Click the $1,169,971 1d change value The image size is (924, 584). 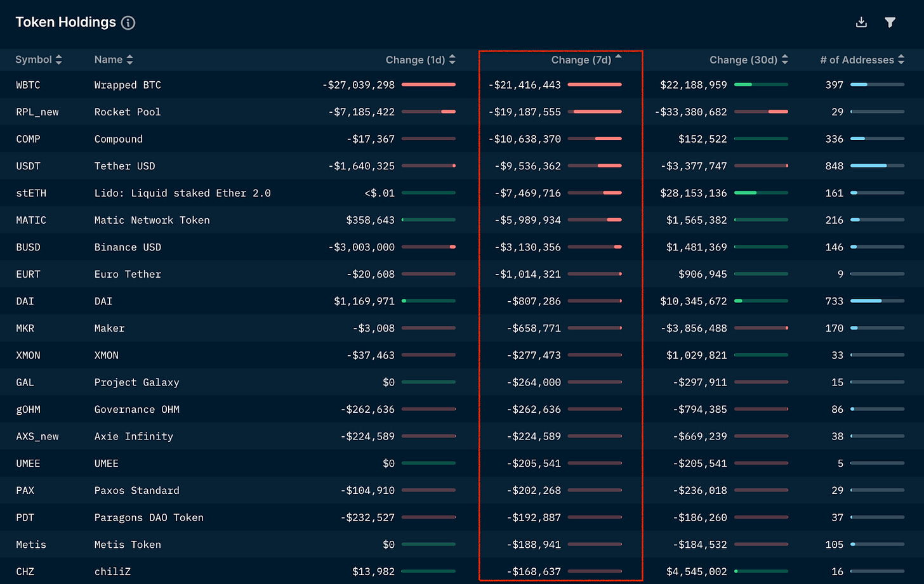point(364,301)
